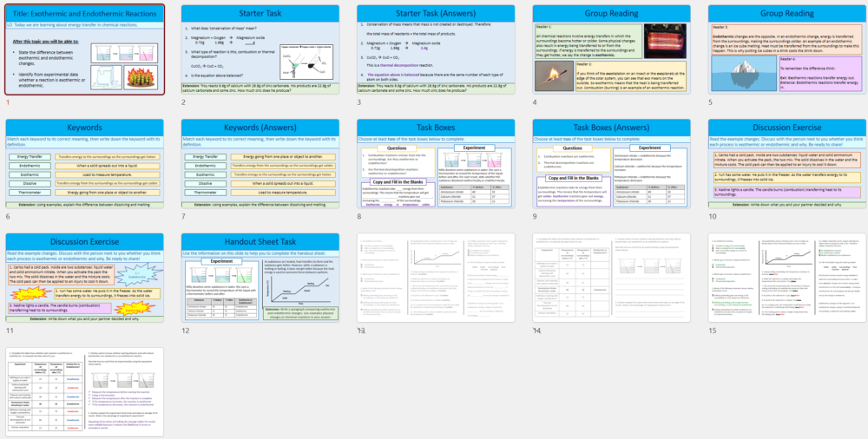Screen dimensions: 868x439
Task: Click the 'Questions' box label on slide 8
Action: (x=397, y=148)
